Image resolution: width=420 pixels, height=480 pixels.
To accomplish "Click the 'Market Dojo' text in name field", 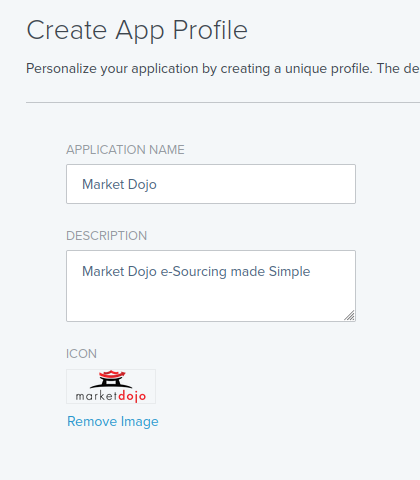I will (119, 184).
